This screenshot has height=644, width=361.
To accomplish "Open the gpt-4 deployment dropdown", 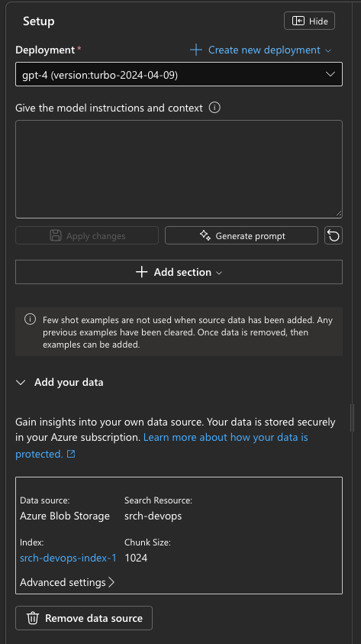I will tap(179, 74).
